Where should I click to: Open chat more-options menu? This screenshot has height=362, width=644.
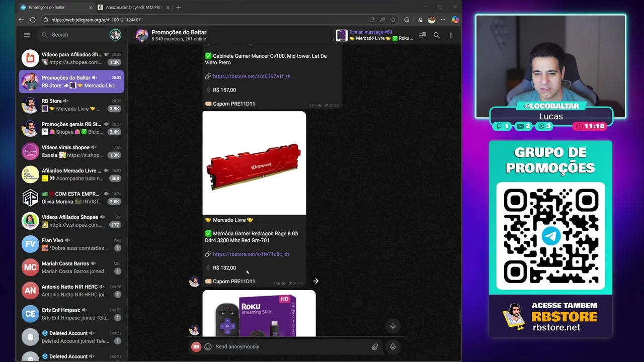tap(451, 35)
